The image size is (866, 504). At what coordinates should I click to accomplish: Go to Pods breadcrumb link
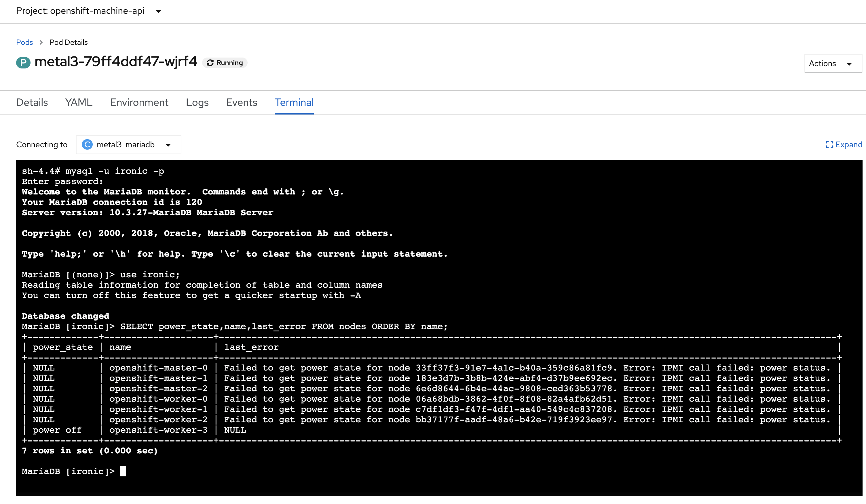click(x=24, y=42)
